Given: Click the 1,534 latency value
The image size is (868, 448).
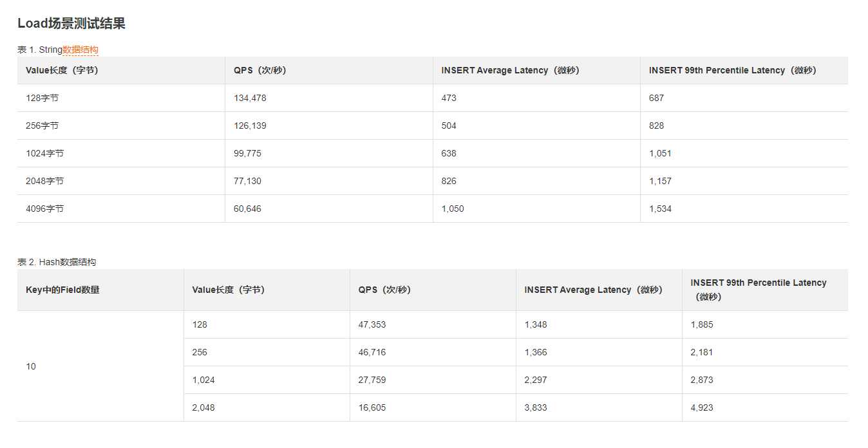Looking at the screenshot, I should point(660,209).
